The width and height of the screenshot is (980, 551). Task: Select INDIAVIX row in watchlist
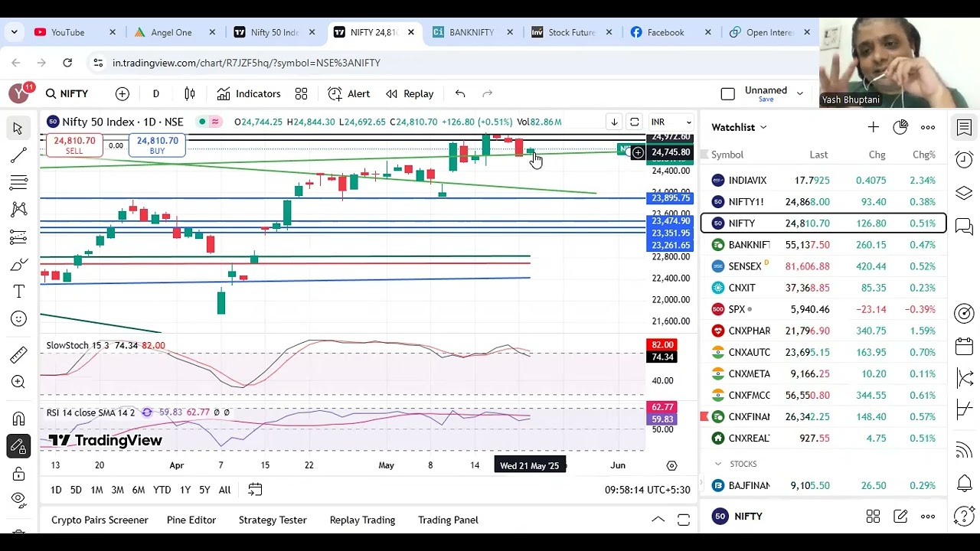[x=824, y=181]
